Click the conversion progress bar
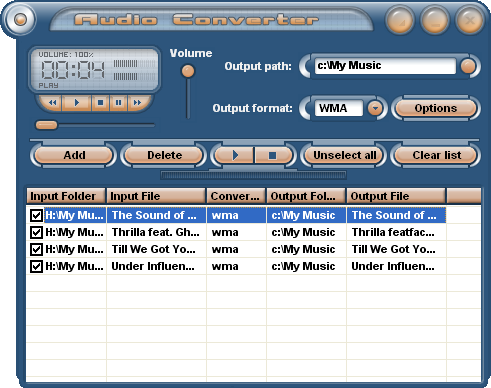Viewport: 491px width, 388px height. pyautogui.click(x=253, y=175)
